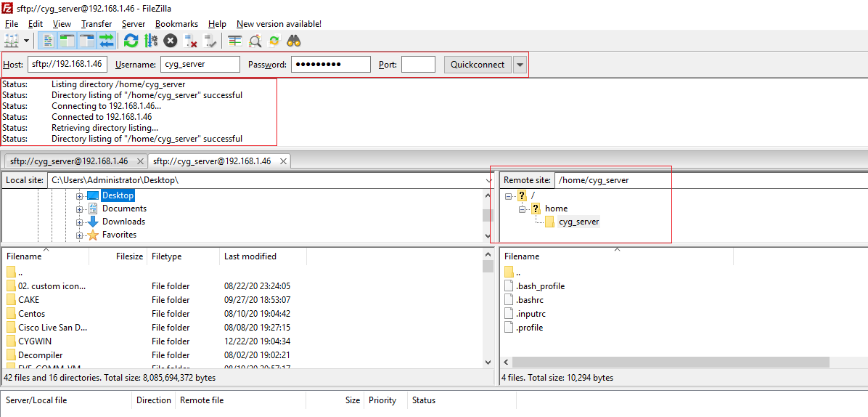This screenshot has width=868, height=417.
Task: Expand the Favorites tree node
Action: click(x=79, y=235)
